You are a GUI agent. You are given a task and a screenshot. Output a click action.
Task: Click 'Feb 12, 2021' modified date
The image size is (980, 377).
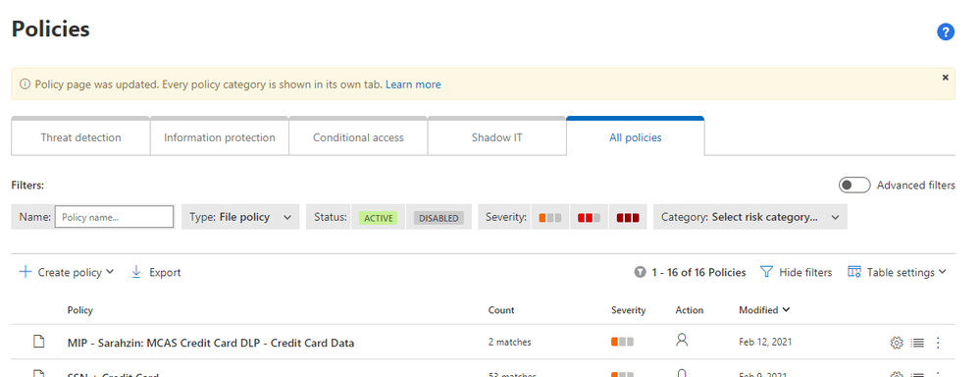point(765,342)
